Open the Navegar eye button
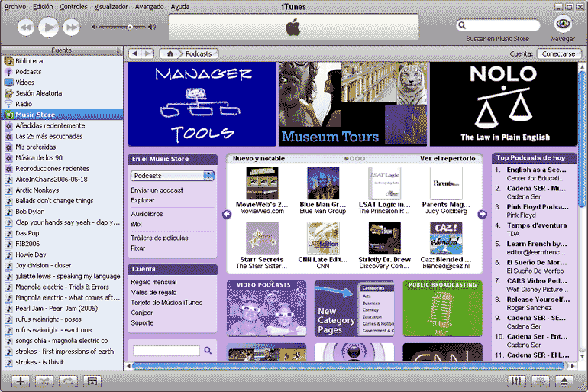The image size is (588, 392). coord(563,24)
